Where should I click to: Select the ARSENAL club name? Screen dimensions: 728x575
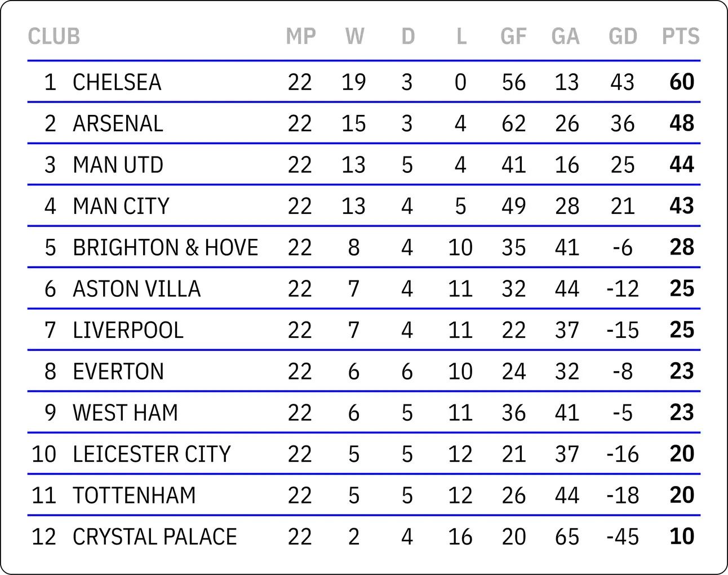(118, 124)
